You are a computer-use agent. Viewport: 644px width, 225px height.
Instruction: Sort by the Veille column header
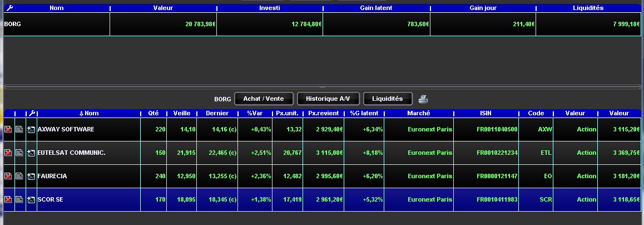pyautogui.click(x=181, y=113)
